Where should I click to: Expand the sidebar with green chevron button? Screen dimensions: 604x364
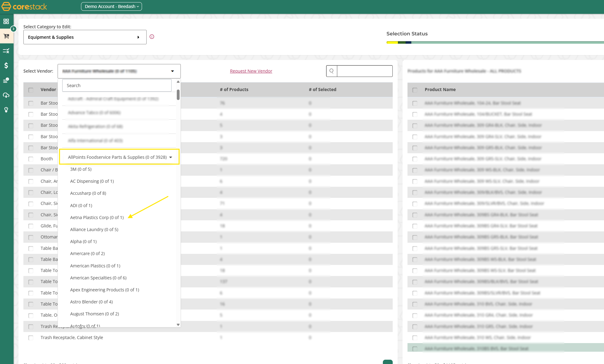[x=14, y=29]
